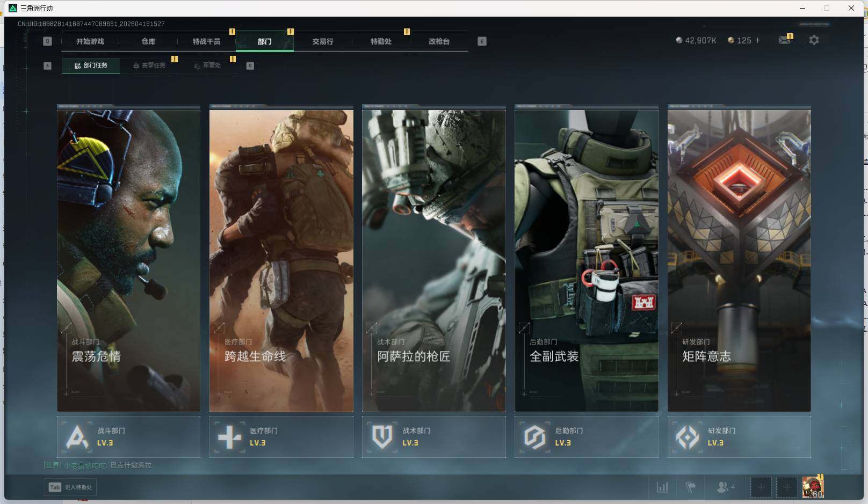Open the mail inbox envelope icon
This screenshot has height=504, width=868.
click(x=784, y=40)
